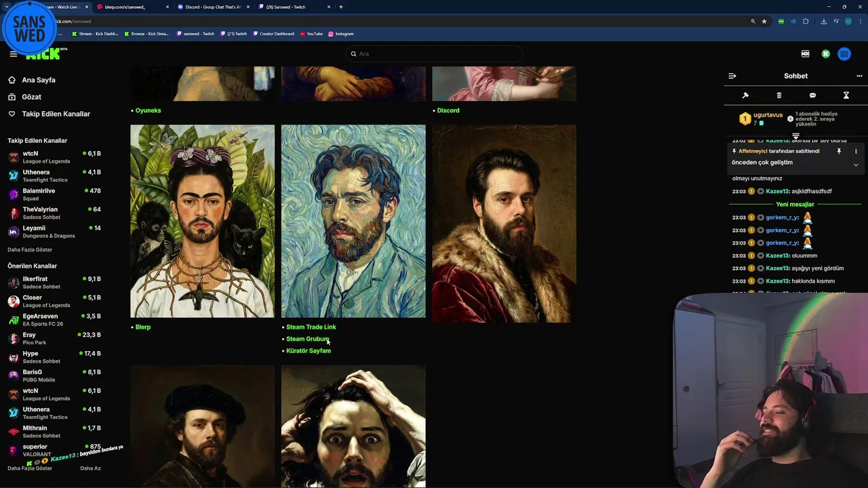Expand followed channels with Daha Fazla Göster
The image size is (868, 488).
point(30,249)
